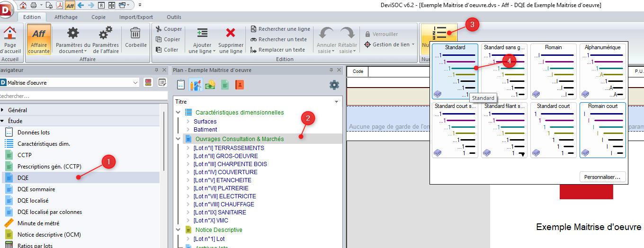
Task: Expand the GROS-OEUVRE lot node
Action: [188, 156]
